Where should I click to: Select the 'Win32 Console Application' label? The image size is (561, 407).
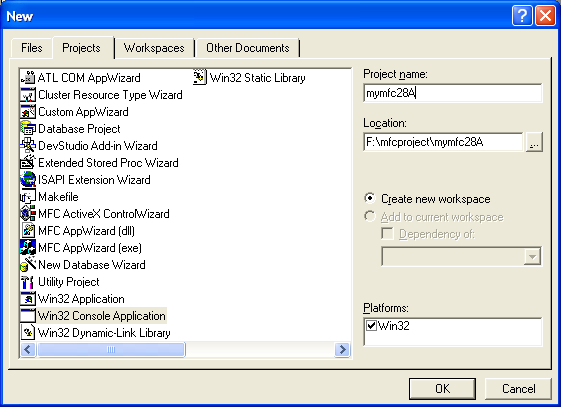(x=102, y=315)
